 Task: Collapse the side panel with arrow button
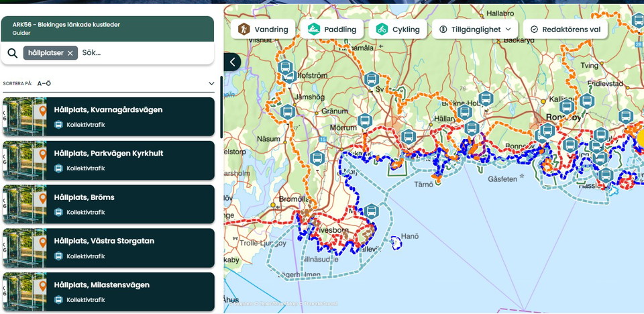click(x=233, y=62)
